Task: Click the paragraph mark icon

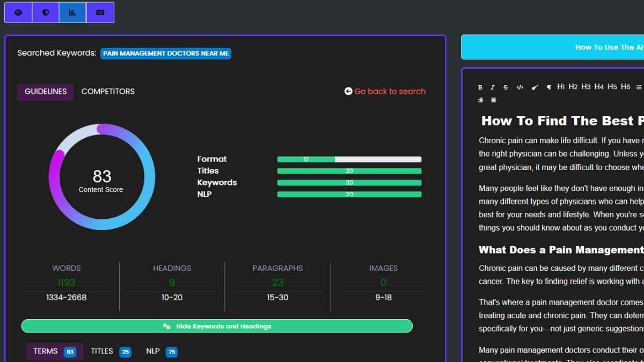Action: click(x=548, y=87)
